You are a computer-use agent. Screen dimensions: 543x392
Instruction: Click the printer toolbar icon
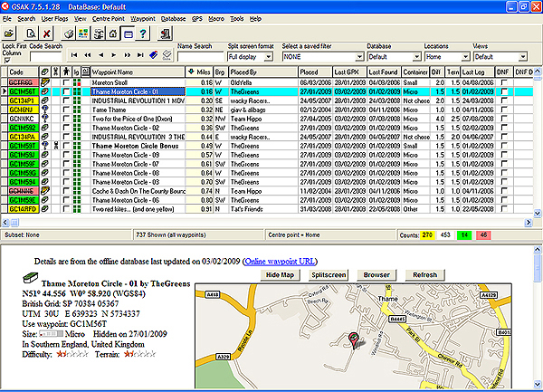click(x=69, y=33)
